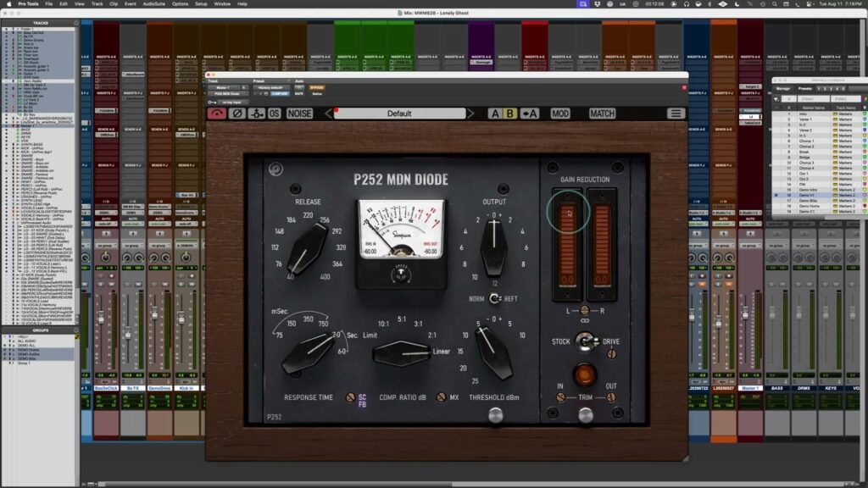Screen dimensions: 868x488
Task: Open the Master 1 track selector dropdown
Action: tap(224, 87)
